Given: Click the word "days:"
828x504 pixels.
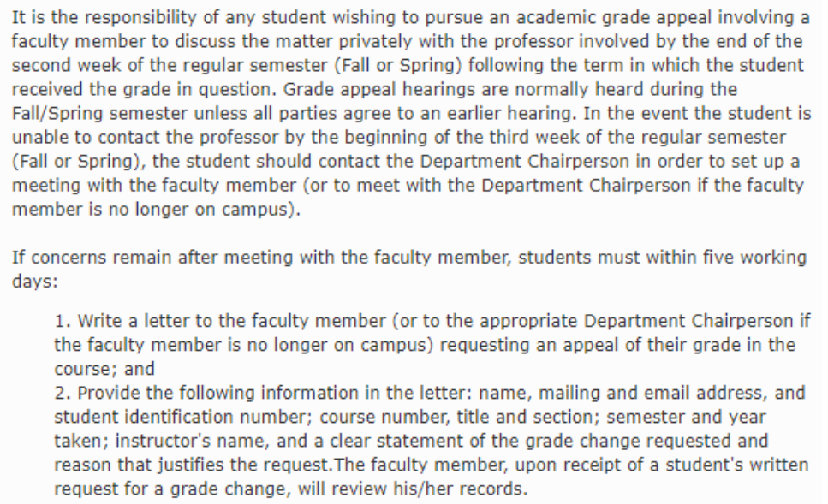Looking at the screenshot, I should (x=34, y=282).
